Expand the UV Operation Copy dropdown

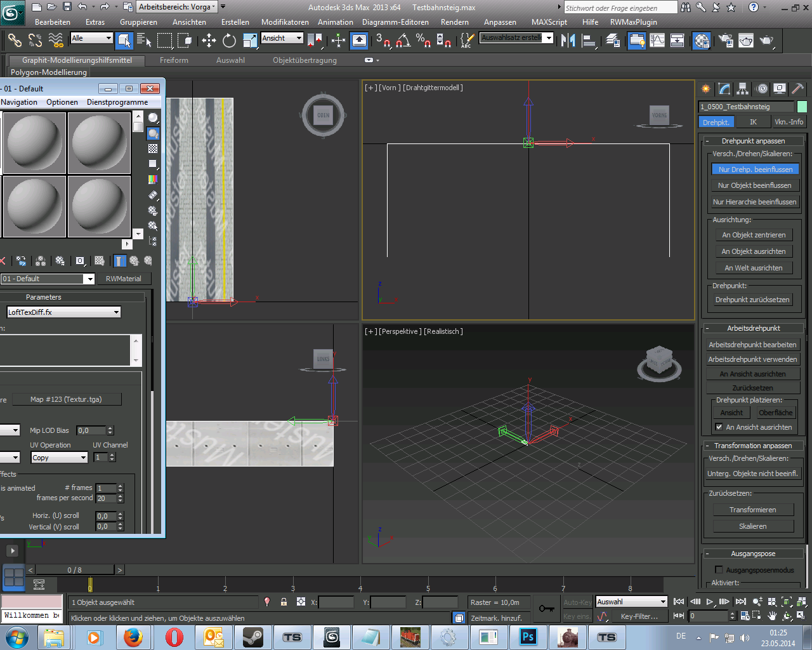tap(83, 458)
